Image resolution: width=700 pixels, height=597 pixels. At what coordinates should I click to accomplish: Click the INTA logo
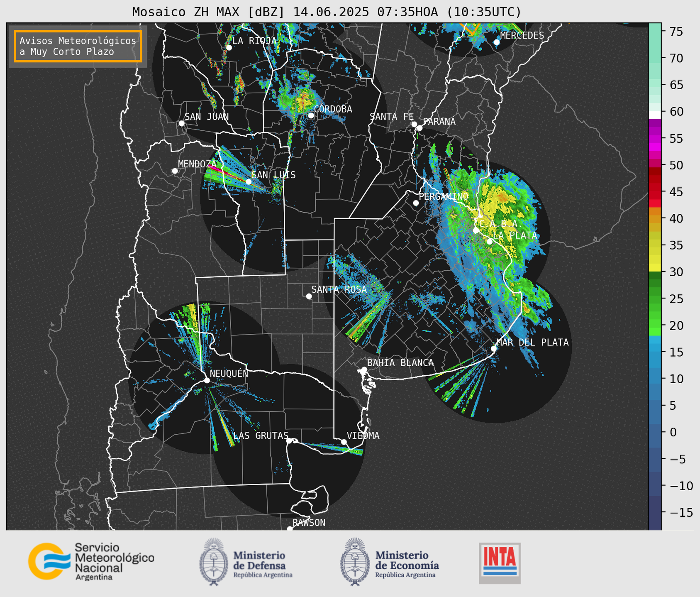500,563
